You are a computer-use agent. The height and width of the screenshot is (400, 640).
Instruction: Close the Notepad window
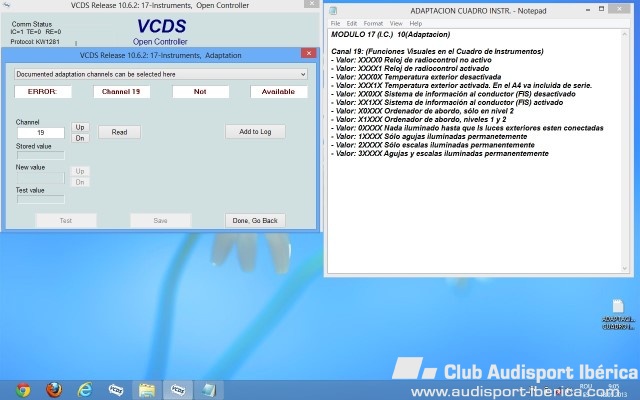tap(619, 9)
